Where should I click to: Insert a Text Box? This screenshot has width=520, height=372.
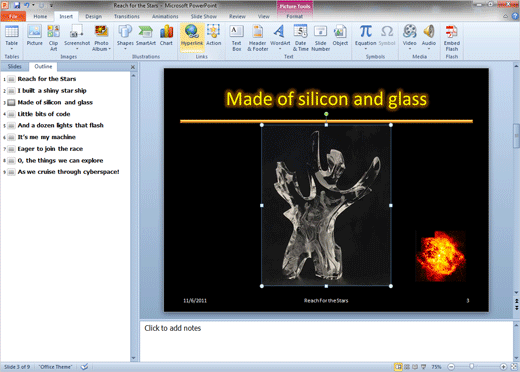pyautogui.click(x=236, y=37)
